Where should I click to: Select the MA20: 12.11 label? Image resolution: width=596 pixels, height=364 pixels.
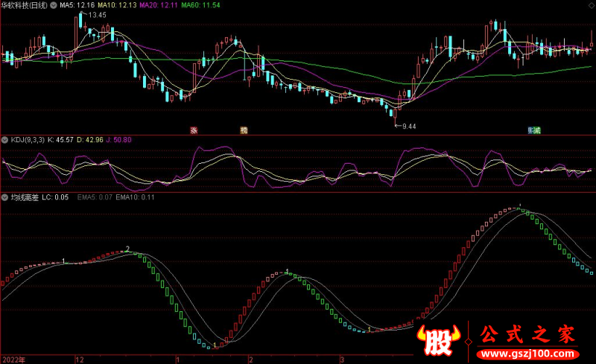159,5
